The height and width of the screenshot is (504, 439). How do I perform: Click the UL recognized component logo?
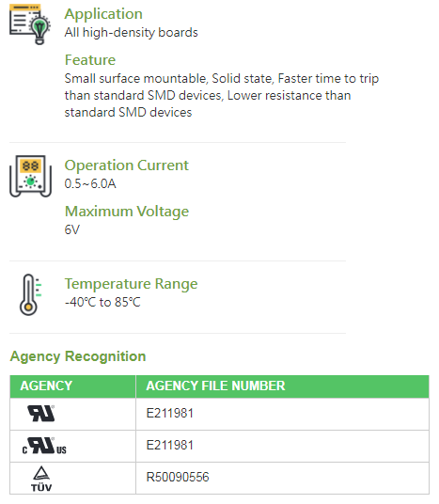(41, 414)
